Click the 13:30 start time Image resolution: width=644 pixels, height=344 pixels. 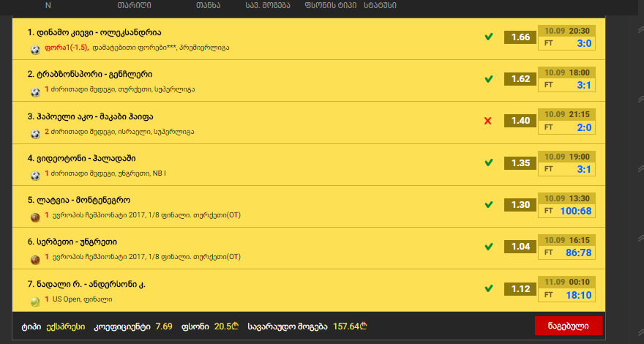point(579,198)
